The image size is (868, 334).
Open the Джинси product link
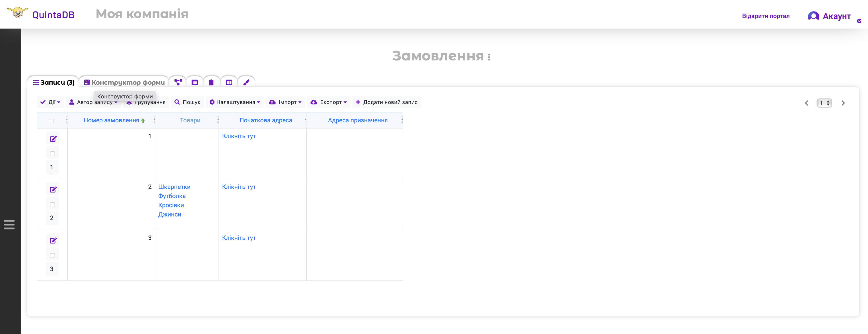[169, 214]
